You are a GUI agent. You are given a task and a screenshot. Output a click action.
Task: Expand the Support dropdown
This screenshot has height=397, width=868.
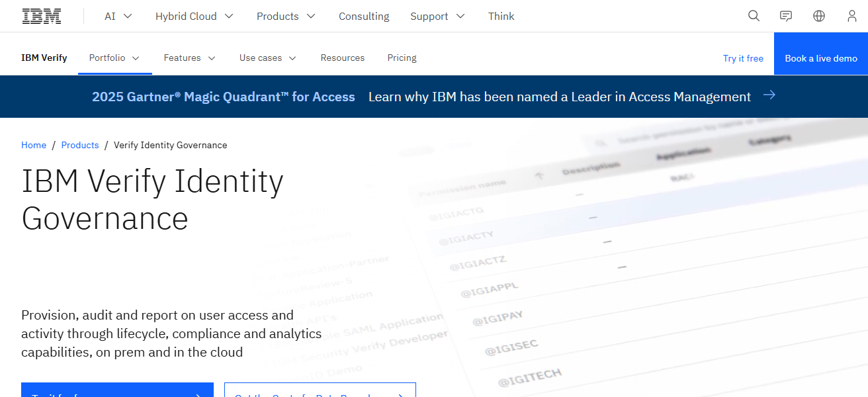coord(437,16)
